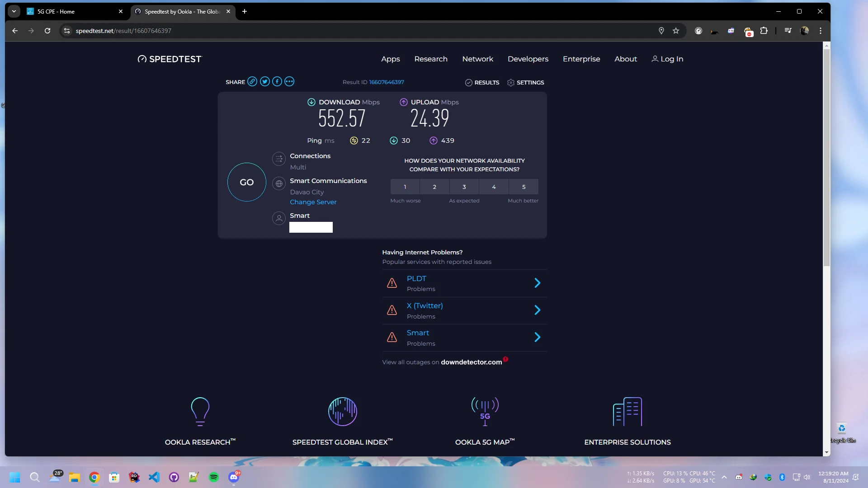Open the Recycle Bin on desktop
Viewport: 868px width, 488px height.
[x=842, y=433]
